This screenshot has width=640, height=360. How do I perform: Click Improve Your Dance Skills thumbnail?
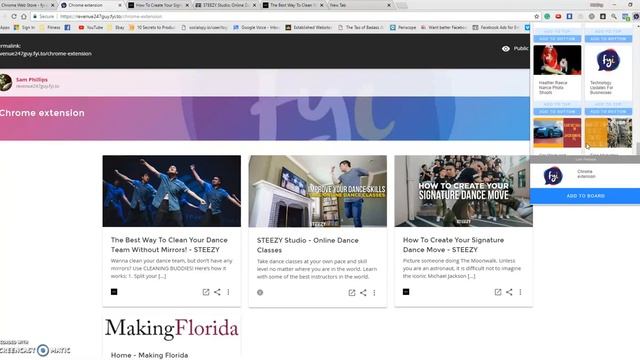point(318,191)
